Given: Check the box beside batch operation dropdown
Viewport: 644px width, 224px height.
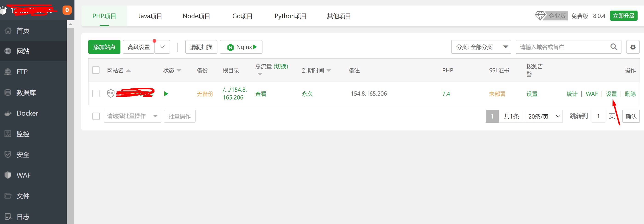Looking at the screenshot, I should point(96,116).
